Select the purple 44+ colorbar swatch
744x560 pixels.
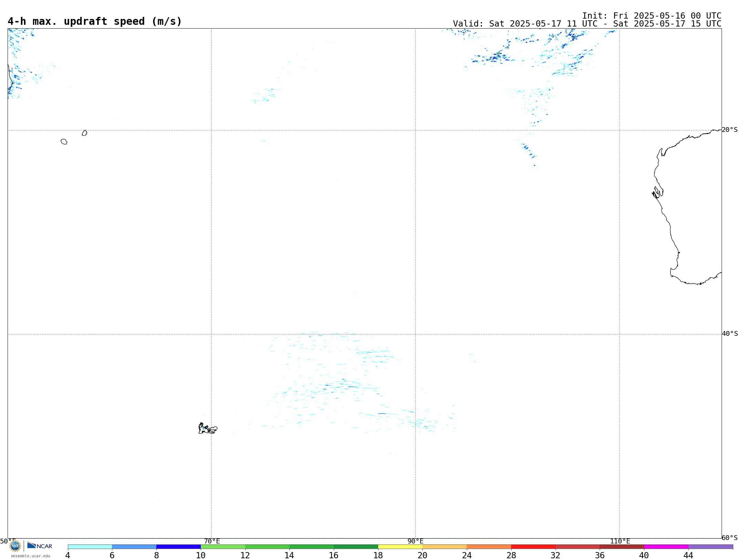[711, 547]
